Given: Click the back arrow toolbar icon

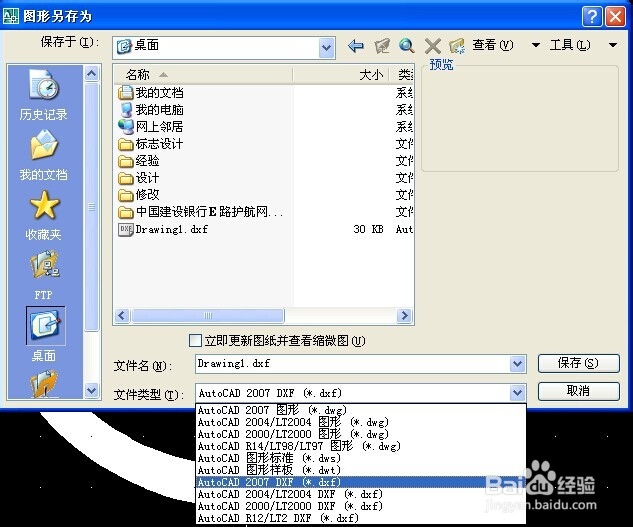Looking at the screenshot, I should point(356,46).
